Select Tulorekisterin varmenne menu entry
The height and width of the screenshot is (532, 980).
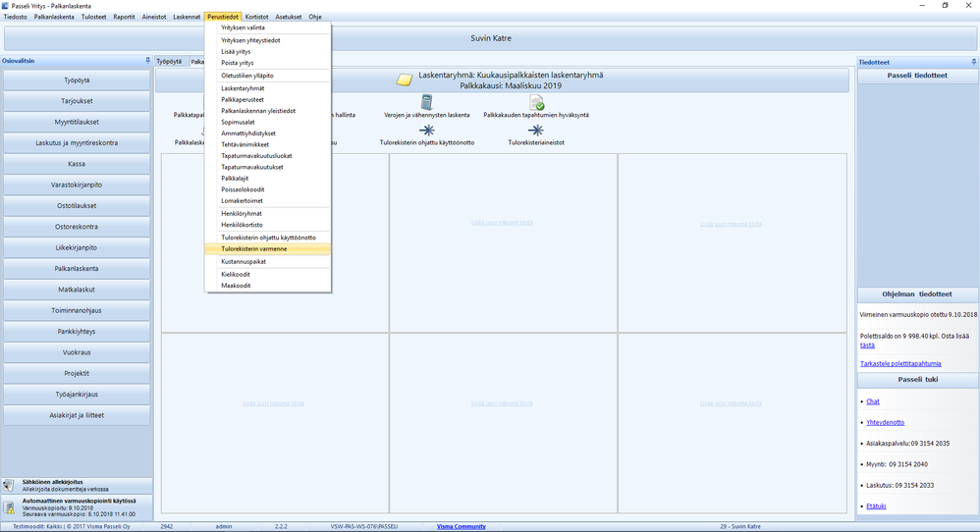tap(267, 249)
